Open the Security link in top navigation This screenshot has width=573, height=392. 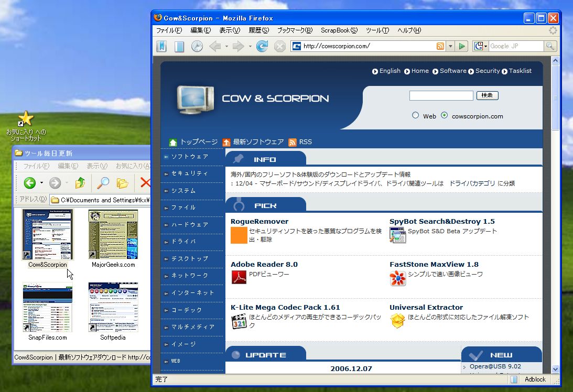[x=488, y=71]
